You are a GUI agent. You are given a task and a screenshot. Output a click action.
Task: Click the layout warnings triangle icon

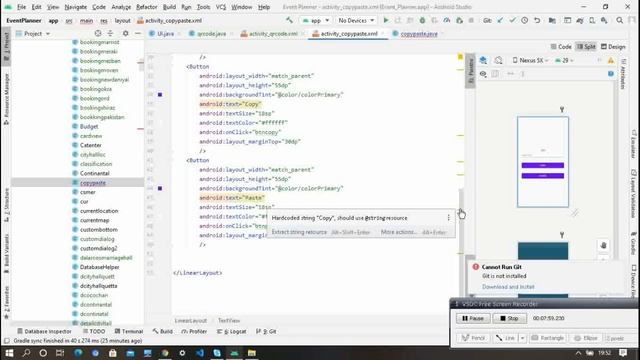(x=611, y=60)
